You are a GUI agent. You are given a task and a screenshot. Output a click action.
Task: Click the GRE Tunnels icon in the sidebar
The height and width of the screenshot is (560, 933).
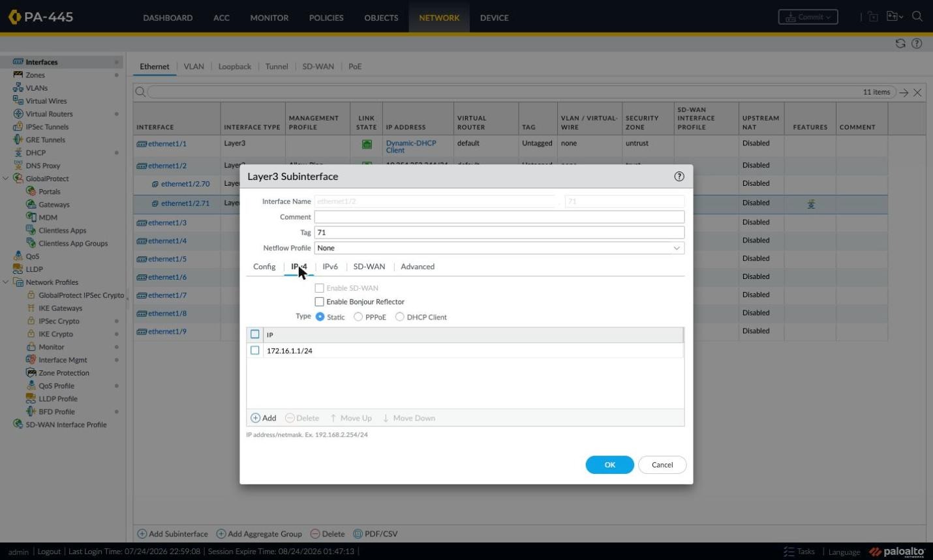[18, 140]
